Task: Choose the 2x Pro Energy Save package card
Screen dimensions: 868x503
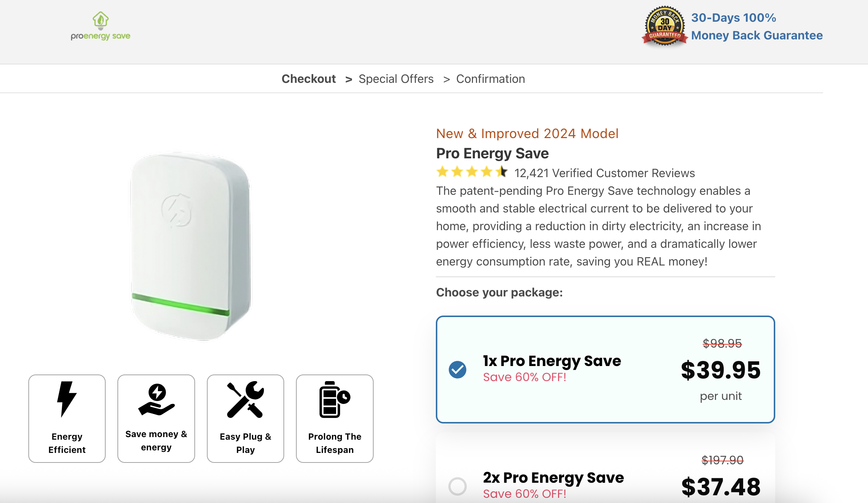Action: (605, 475)
